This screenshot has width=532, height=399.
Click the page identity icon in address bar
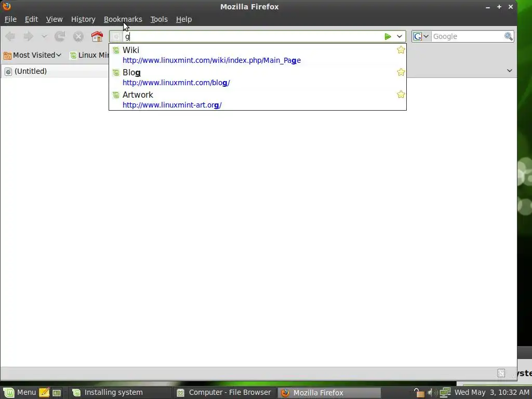(x=116, y=36)
